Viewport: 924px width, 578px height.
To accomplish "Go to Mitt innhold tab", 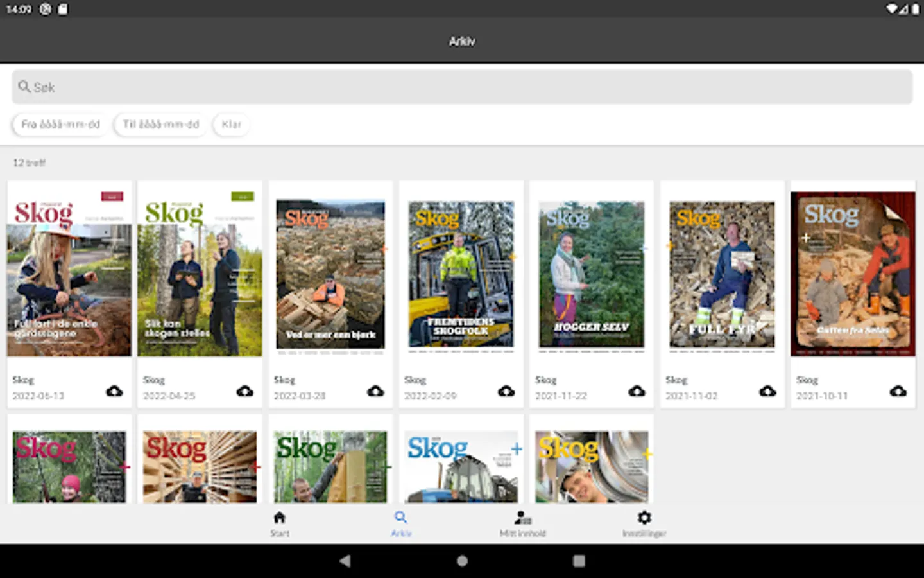I will 523,524.
